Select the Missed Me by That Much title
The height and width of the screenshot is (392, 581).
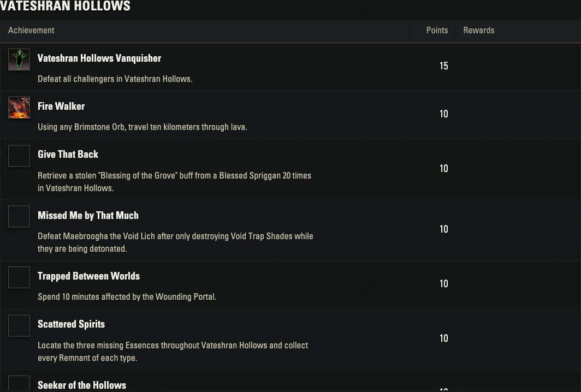tap(88, 216)
